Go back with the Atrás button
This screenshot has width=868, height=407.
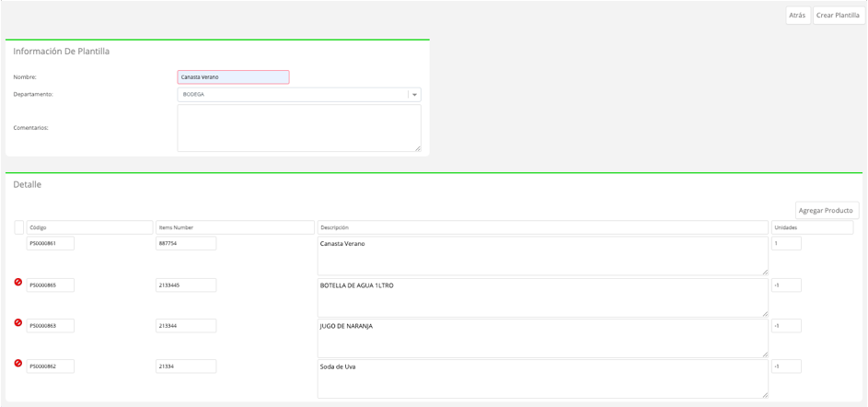pos(798,16)
